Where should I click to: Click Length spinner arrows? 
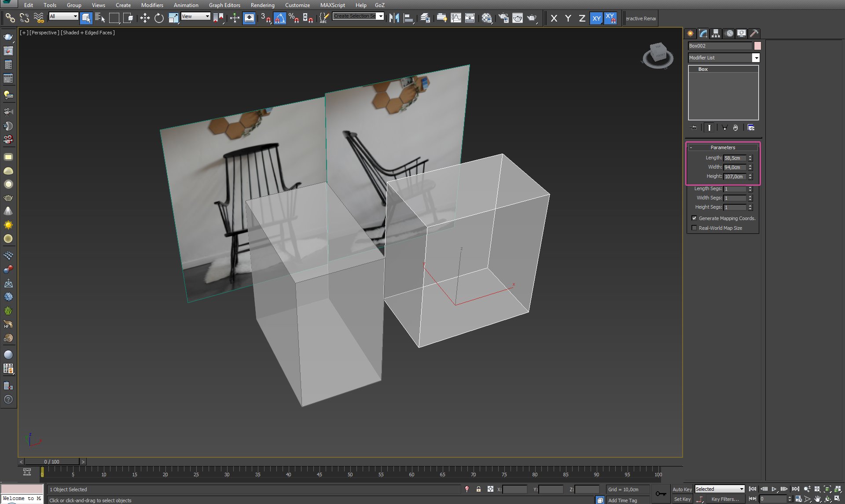[x=750, y=158]
